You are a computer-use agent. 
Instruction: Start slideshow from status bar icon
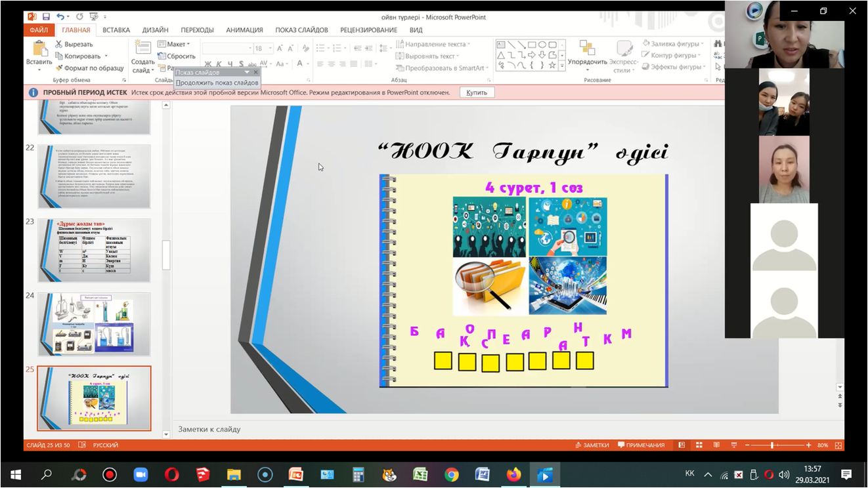click(733, 445)
